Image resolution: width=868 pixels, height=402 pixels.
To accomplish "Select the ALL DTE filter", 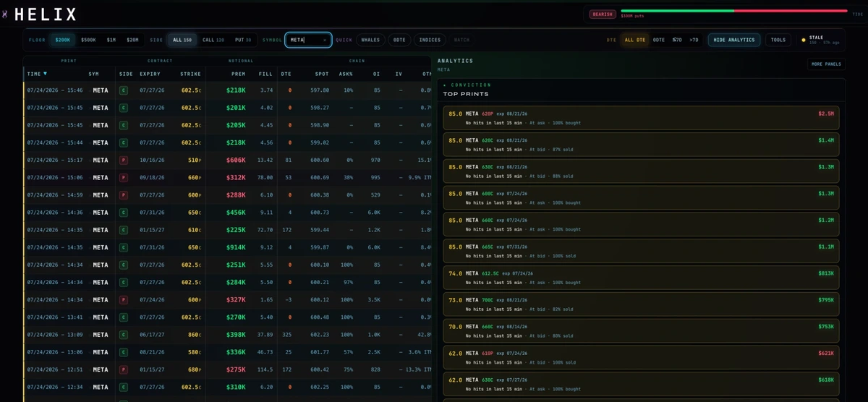I will click(x=635, y=40).
